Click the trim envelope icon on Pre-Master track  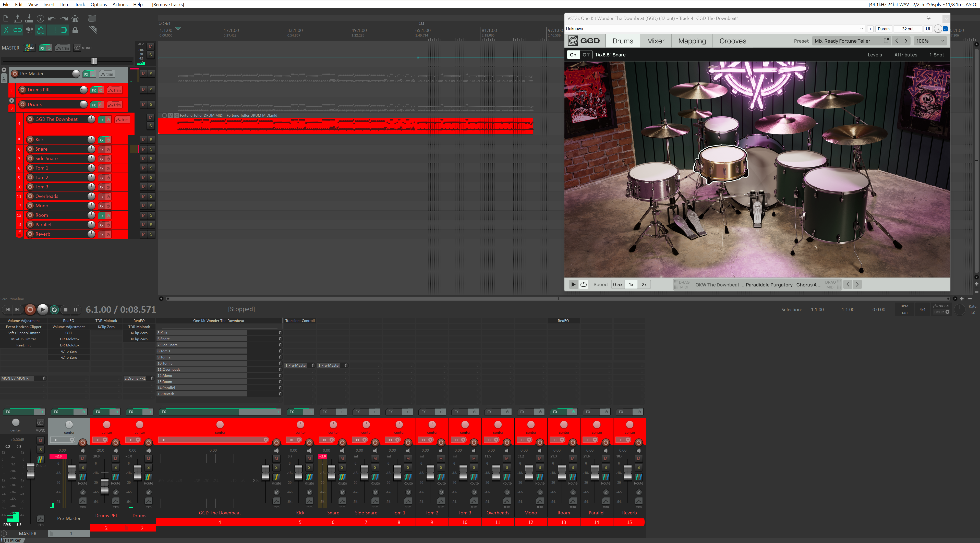coord(107,74)
